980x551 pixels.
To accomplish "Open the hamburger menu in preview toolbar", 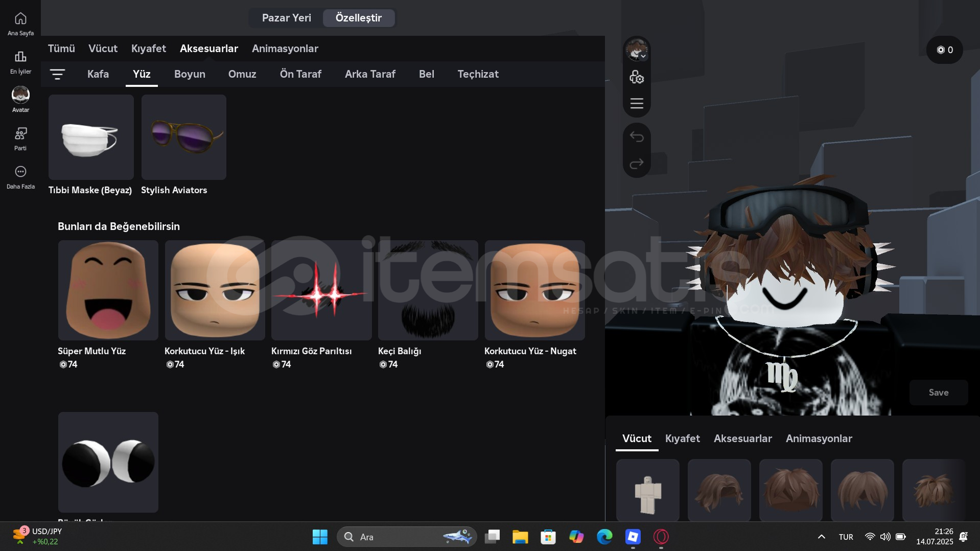I will click(637, 103).
